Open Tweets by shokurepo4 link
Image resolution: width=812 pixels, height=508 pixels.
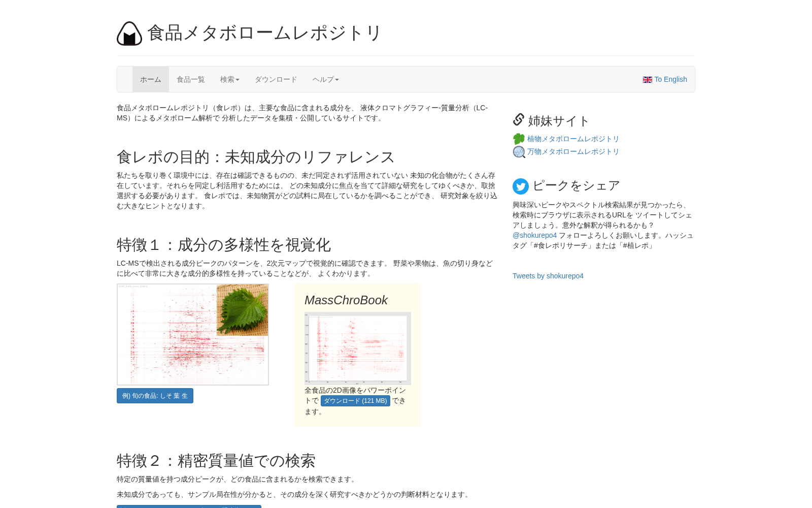pyautogui.click(x=548, y=276)
